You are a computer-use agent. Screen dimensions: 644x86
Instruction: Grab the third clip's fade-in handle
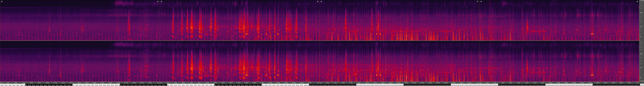point(322,2)
